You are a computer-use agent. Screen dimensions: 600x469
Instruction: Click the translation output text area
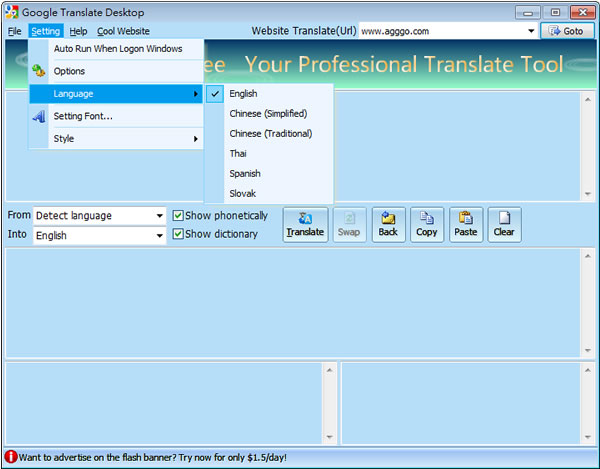tap(293, 302)
